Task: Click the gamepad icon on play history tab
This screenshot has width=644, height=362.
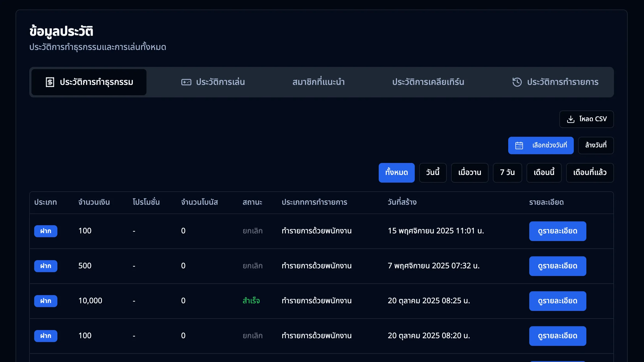Action: (186, 82)
